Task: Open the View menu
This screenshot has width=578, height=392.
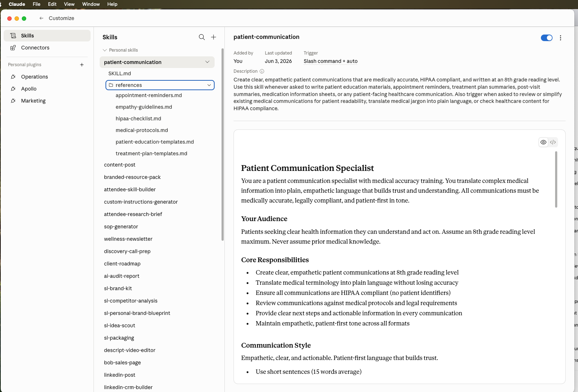Action: coord(69,4)
